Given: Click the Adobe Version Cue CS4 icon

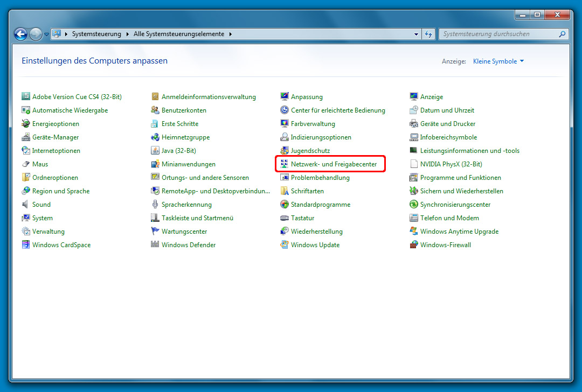Looking at the screenshot, I should click(x=26, y=96).
